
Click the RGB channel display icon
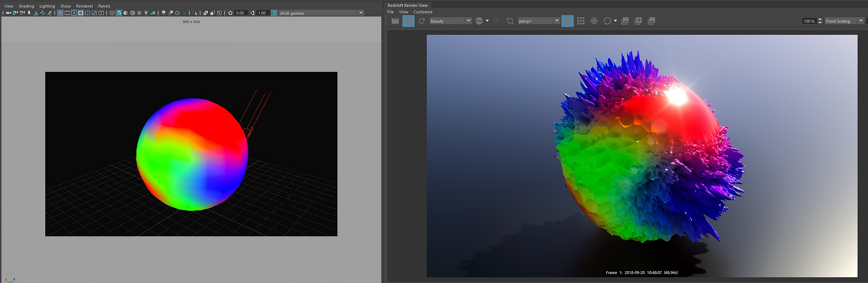(479, 21)
